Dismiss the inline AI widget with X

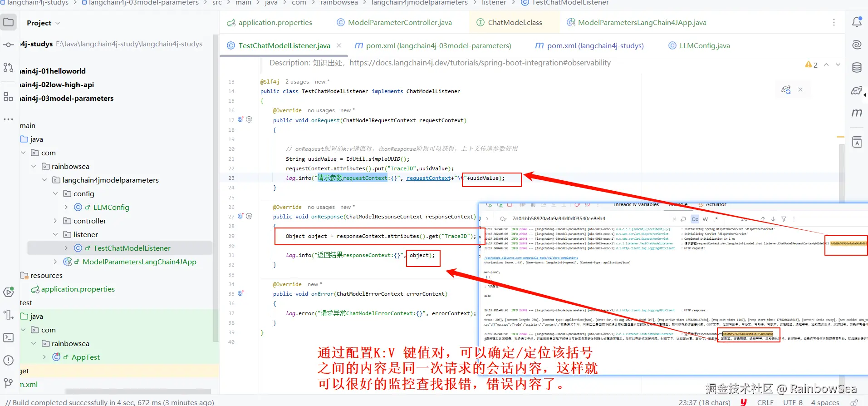800,89
